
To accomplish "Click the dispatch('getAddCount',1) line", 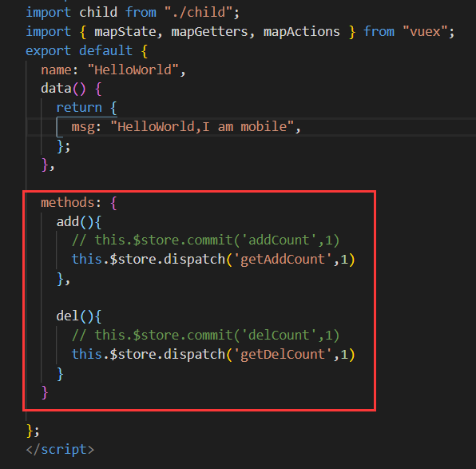I will [x=213, y=260].
